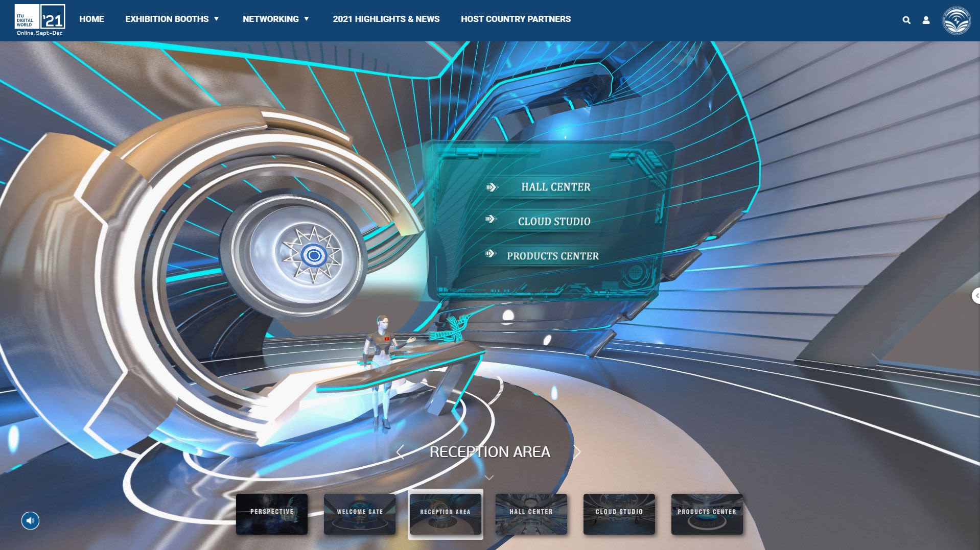Click the Cloud Studio text on hologram panel
Screen dimensions: 980x550
pyautogui.click(x=554, y=221)
